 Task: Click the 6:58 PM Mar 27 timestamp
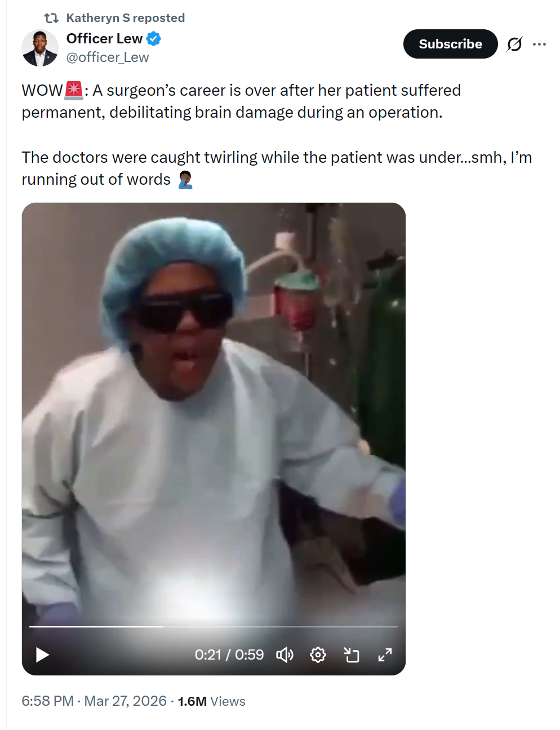(94, 701)
